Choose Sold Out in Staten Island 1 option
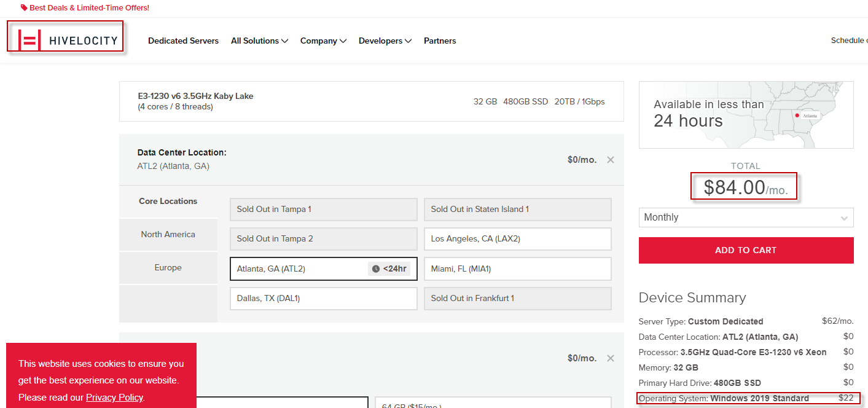This screenshot has height=408, width=868. coord(518,209)
